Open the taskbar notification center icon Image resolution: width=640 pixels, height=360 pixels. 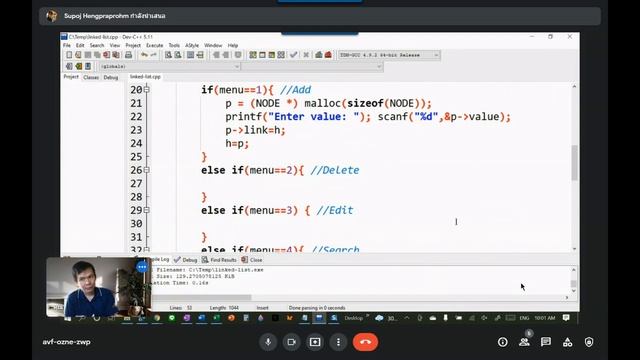click(x=566, y=318)
